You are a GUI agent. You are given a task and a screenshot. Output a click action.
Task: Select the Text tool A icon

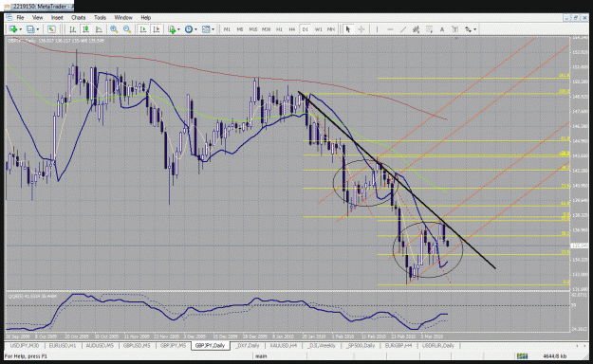(442, 29)
